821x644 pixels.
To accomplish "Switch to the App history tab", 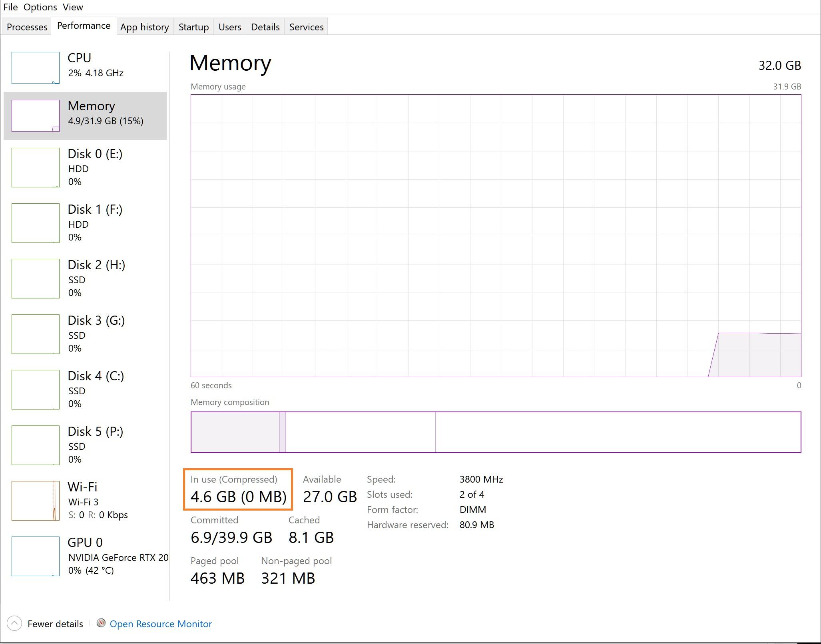I will coord(144,26).
